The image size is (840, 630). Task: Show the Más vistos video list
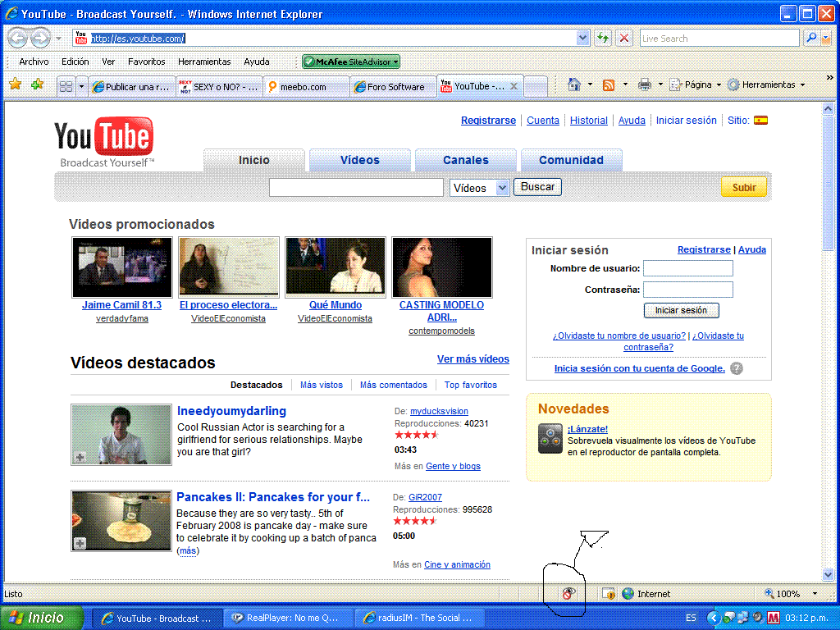coord(322,385)
